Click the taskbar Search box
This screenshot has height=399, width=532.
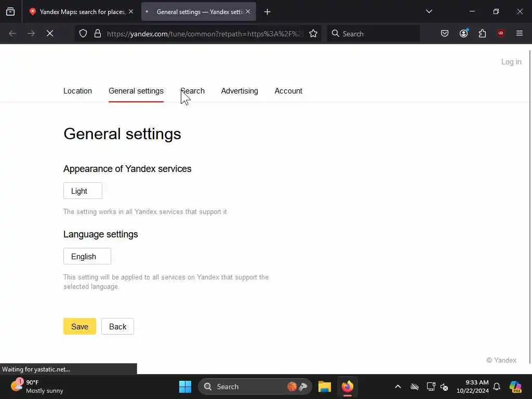[x=255, y=387]
